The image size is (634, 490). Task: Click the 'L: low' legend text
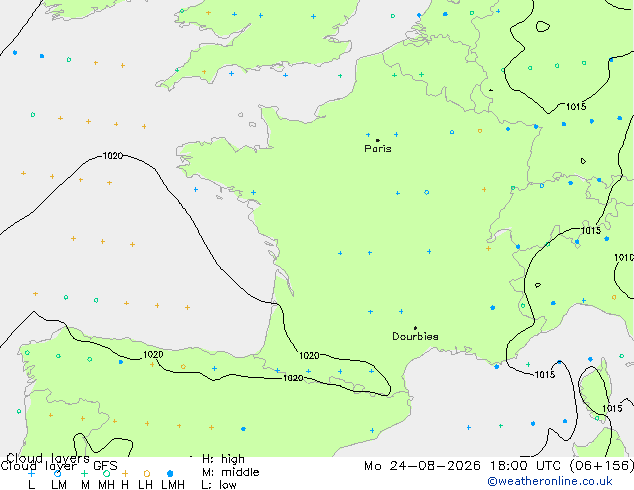pyautogui.click(x=219, y=485)
